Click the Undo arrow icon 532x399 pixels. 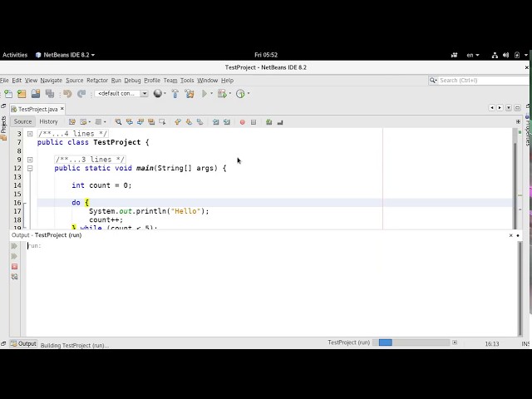click(x=67, y=94)
